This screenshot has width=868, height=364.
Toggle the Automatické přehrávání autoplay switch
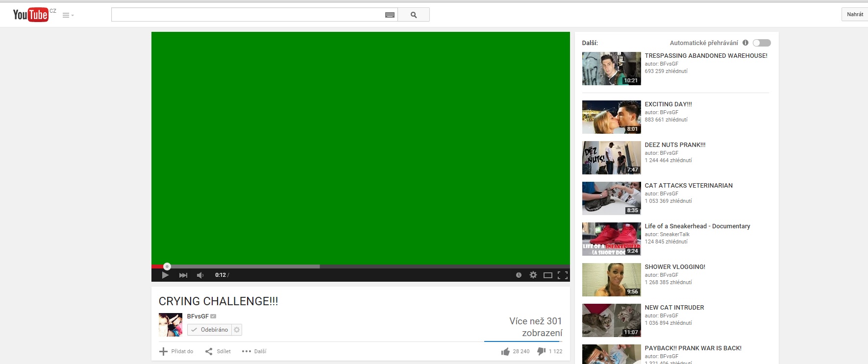pyautogui.click(x=762, y=43)
